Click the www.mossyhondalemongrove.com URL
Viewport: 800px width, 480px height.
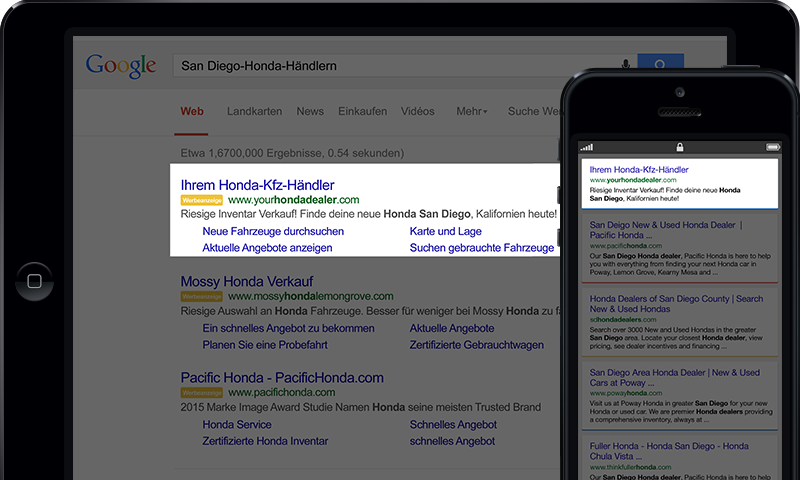coord(311,296)
